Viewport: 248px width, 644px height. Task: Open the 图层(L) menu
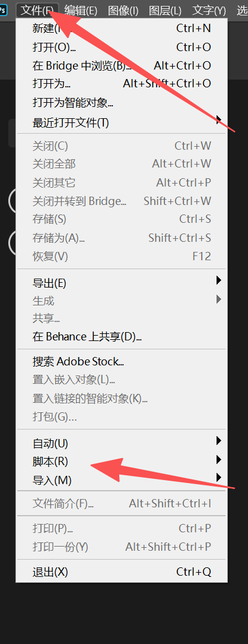tap(165, 10)
